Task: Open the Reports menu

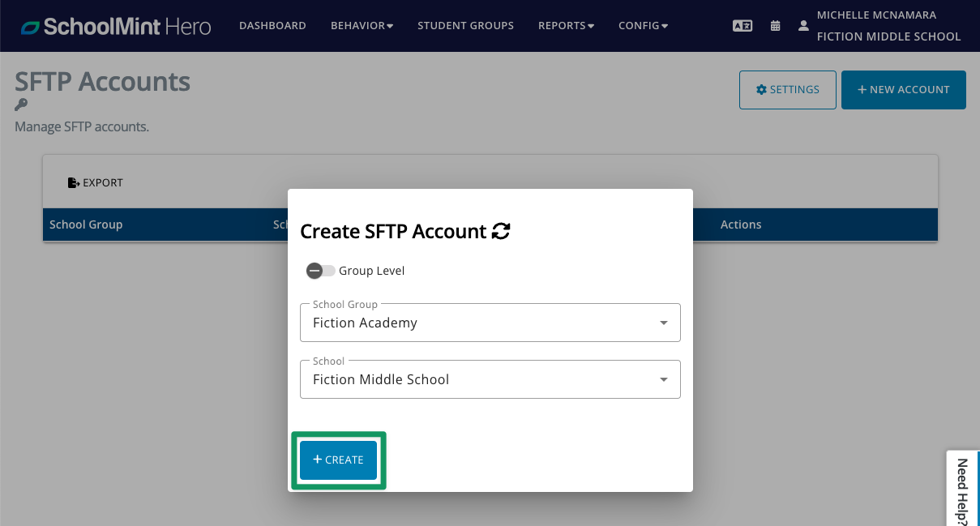Action: 566,26
